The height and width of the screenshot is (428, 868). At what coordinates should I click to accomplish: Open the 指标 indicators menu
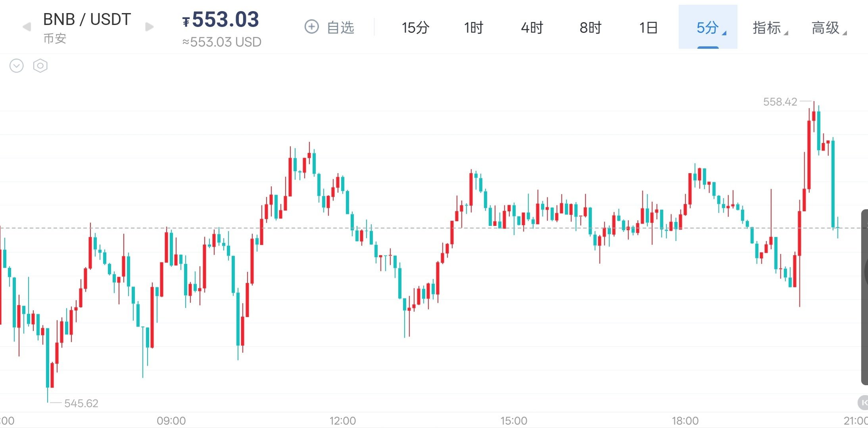770,28
